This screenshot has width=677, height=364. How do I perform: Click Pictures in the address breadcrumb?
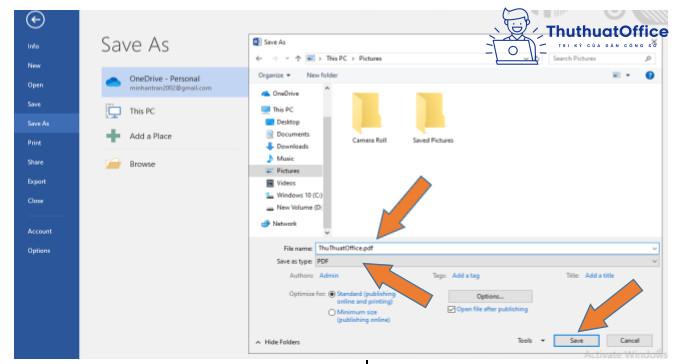[x=370, y=58]
